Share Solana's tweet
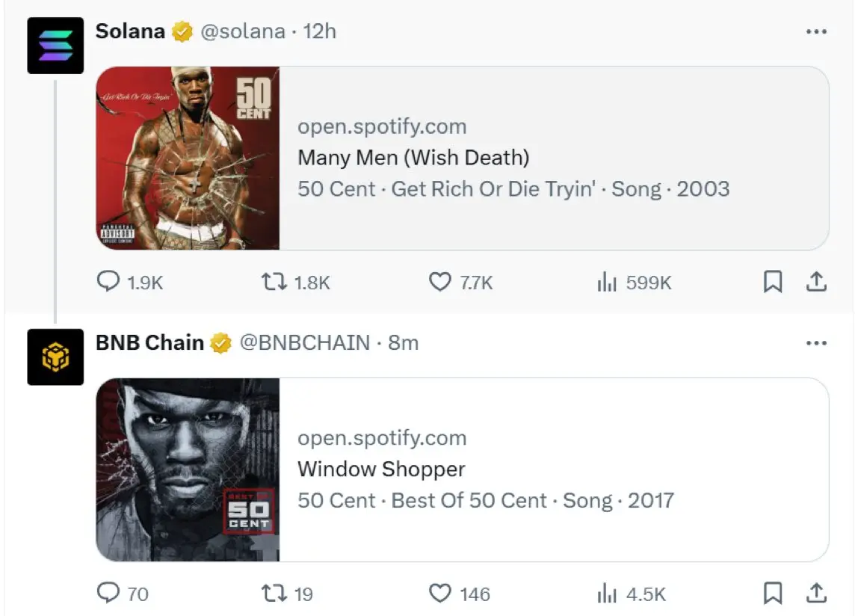Screen dimensions: 861x616 [817, 282]
